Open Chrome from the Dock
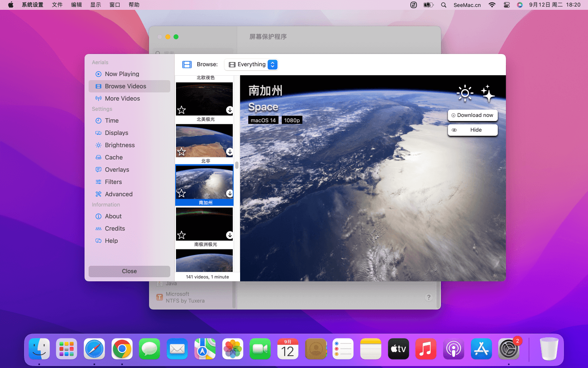The height and width of the screenshot is (368, 588). (122, 349)
